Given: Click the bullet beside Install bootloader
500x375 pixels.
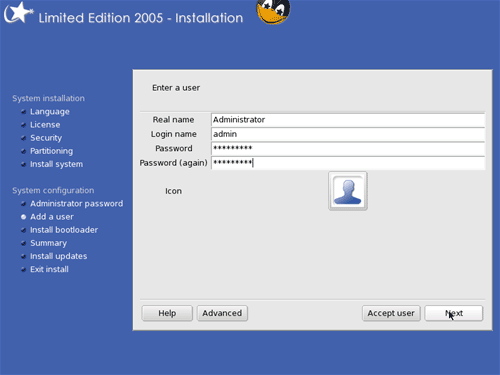Looking at the screenshot, I should click(23, 230).
